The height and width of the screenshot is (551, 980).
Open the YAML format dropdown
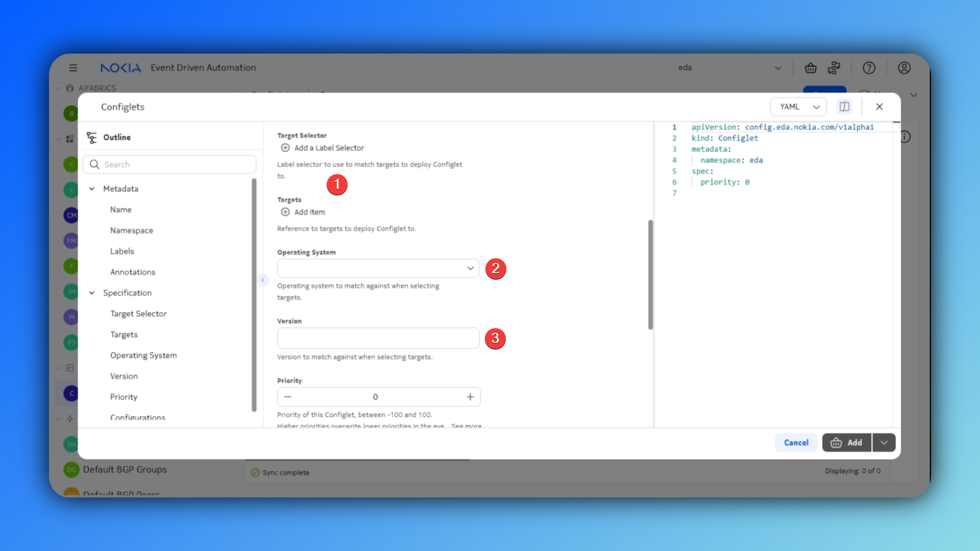tap(798, 107)
